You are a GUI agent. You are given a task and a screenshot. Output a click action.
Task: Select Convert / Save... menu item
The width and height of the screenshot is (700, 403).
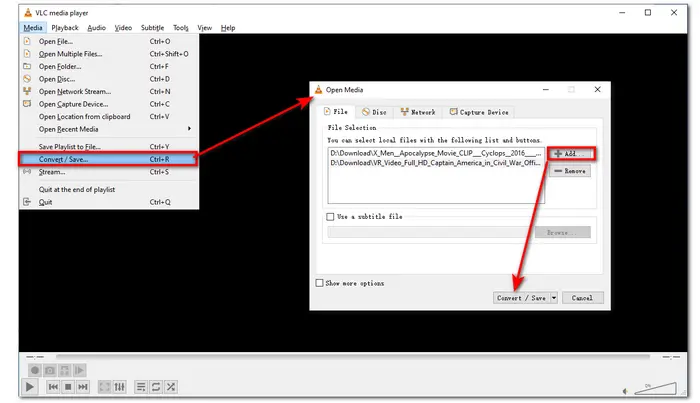(x=109, y=159)
